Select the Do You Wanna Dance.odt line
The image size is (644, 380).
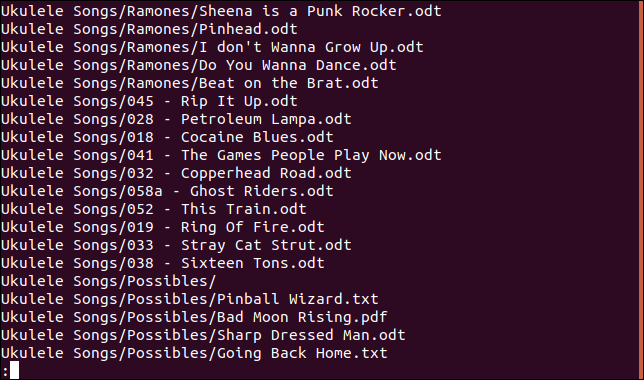coord(199,65)
